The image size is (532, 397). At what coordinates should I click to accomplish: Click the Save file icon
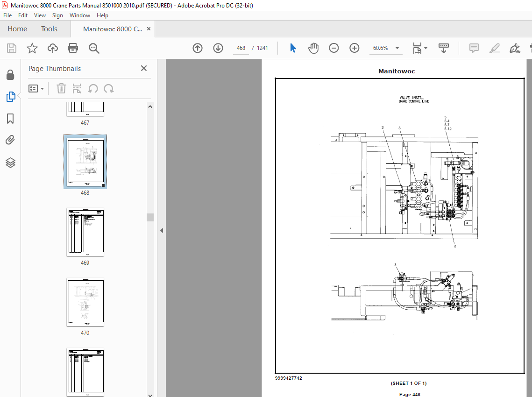12,48
